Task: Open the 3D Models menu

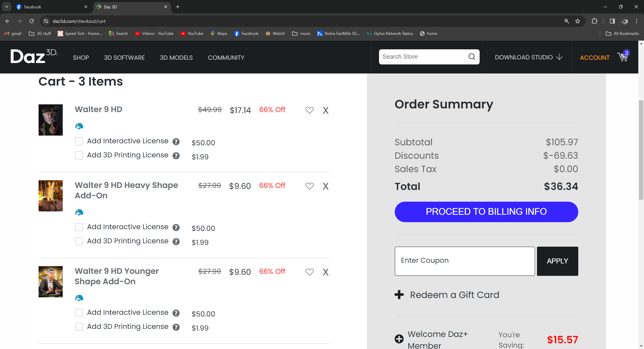Action: (176, 58)
